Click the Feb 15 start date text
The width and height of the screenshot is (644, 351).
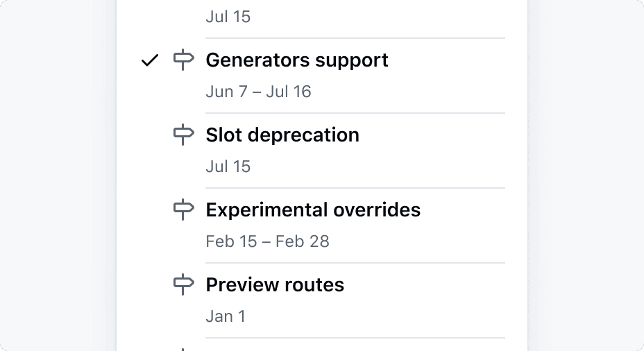(x=230, y=241)
